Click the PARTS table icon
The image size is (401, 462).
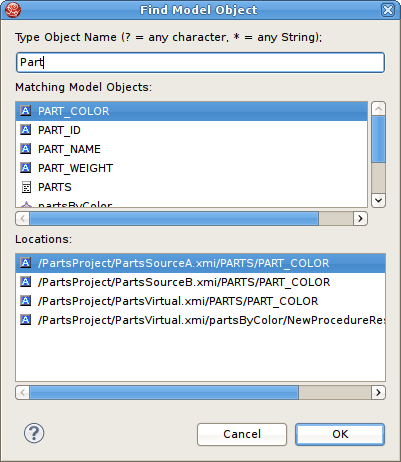pyautogui.click(x=26, y=187)
